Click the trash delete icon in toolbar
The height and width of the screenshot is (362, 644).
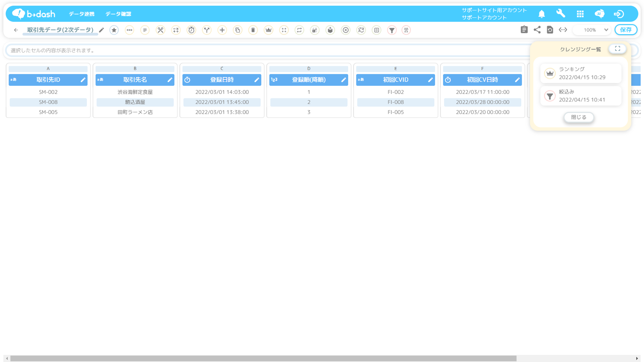tap(253, 30)
